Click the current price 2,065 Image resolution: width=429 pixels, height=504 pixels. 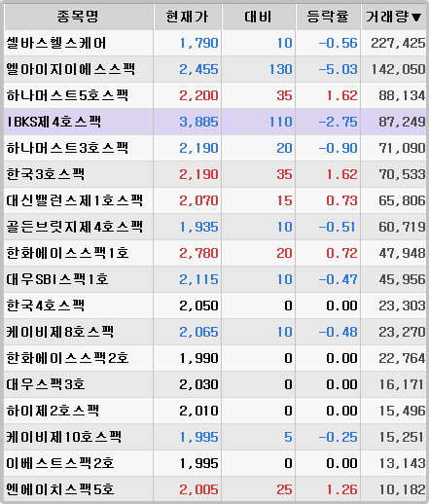coord(198,332)
